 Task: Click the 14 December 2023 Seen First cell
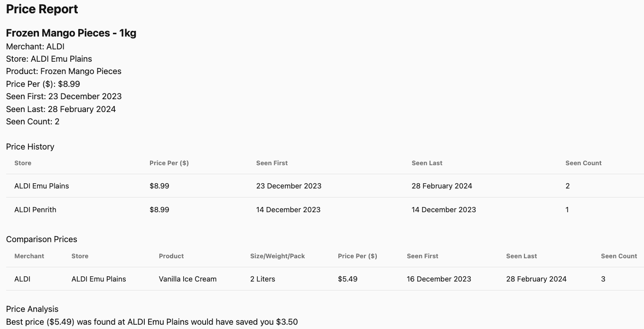point(288,209)
